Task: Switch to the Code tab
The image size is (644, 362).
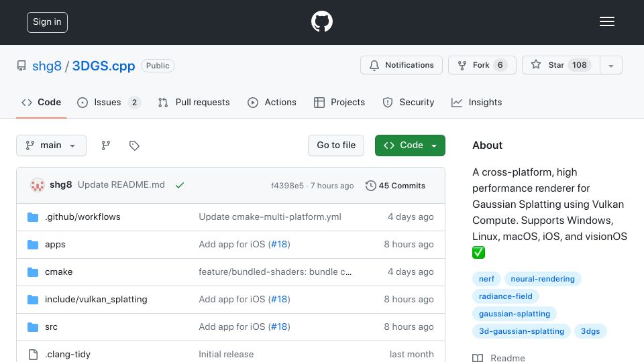Action: [41, 103]
